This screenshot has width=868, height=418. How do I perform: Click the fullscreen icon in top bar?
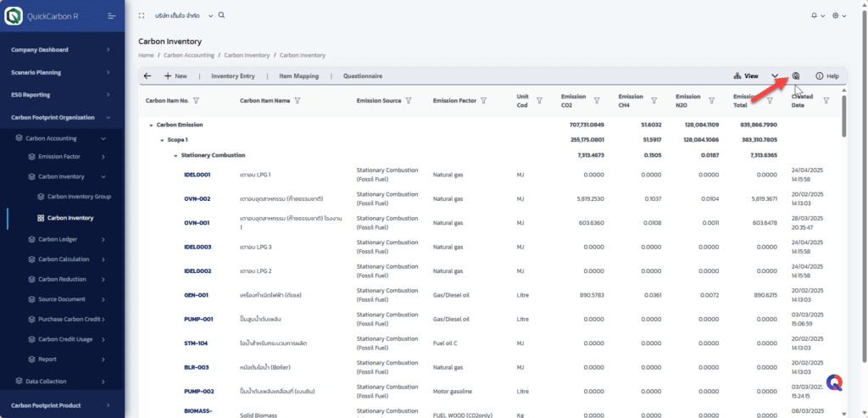(x=142, y=16)
